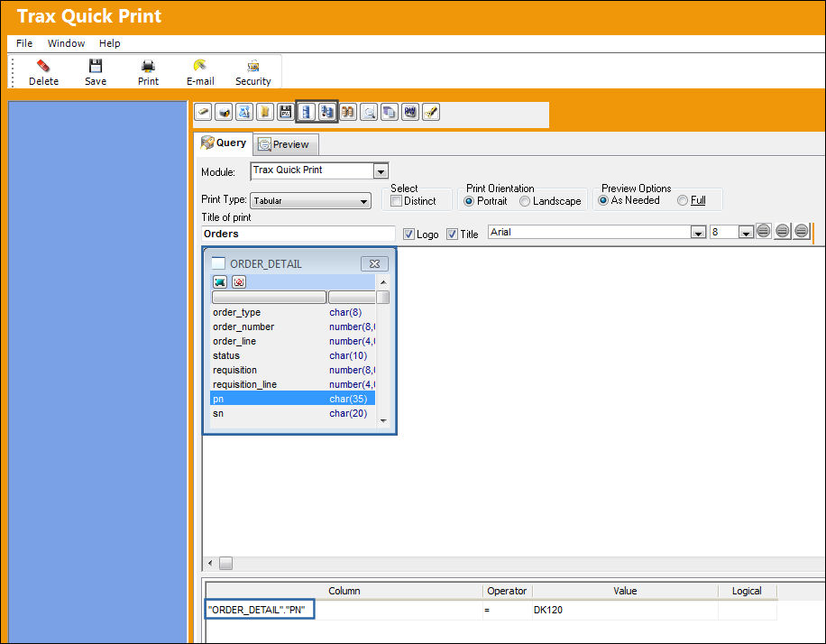
Task: Click the horizontal scrollbar thumb below the canvas
Action: point(226,564)
